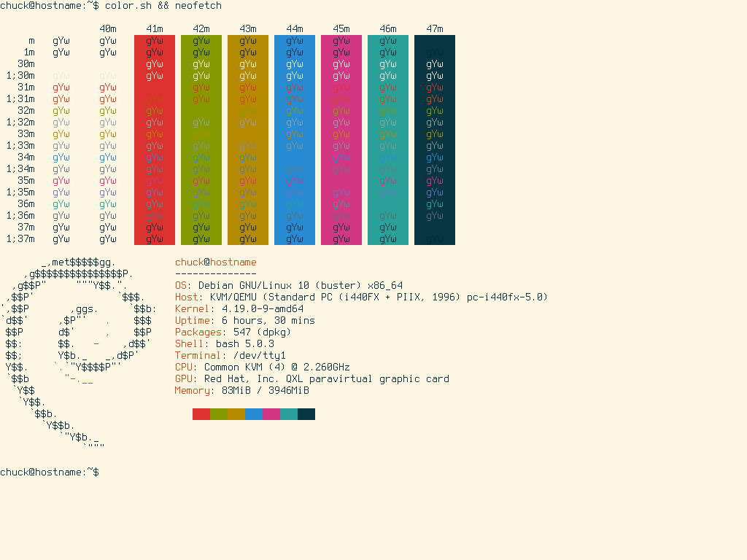
Task: Click the bottom "chuck@hostname:~$" prompt
Action: point(50,472)
